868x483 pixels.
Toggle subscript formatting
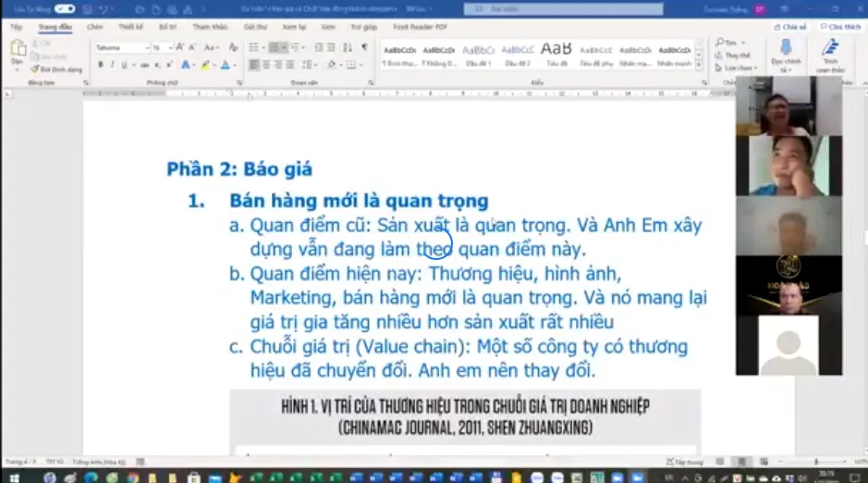click(x=158, y=65)
